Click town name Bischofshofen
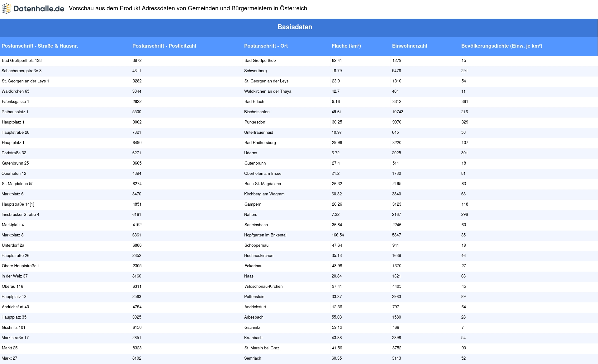The width and height of the screenshot is (598, 364). (x=257, y=112)
